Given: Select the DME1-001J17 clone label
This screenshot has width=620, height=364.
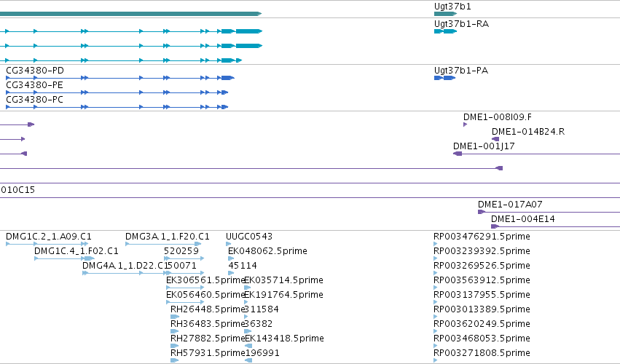Looking at the screenshot, I should pyautogui.click(x=484, y=146).
